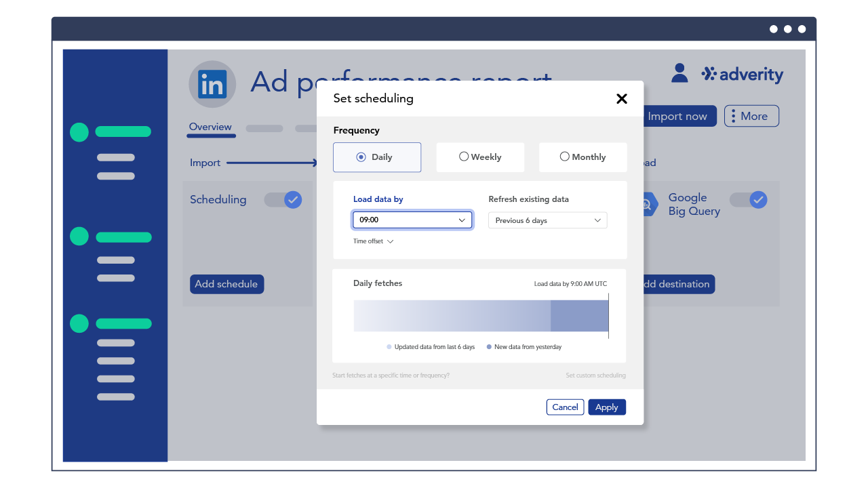Click the Adverity logo

tap(743, 74)
